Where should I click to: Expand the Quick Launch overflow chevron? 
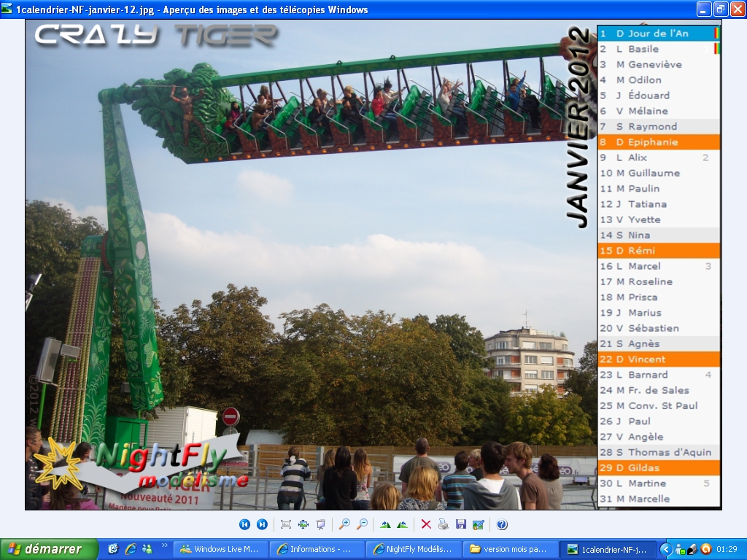click(x=165, y=545)
